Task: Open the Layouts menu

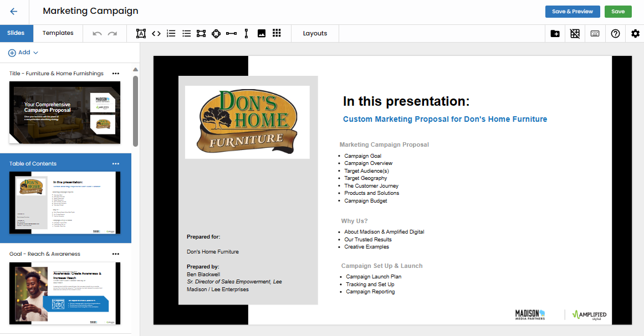Action: pos(315,34)
